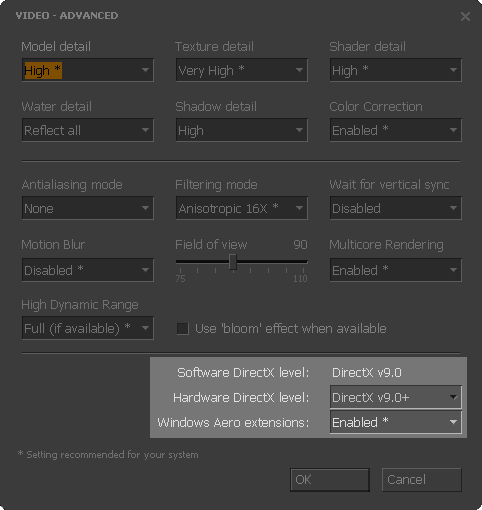482x510 pixels.
Task: Change the Water detail setting
Action: 88,130
